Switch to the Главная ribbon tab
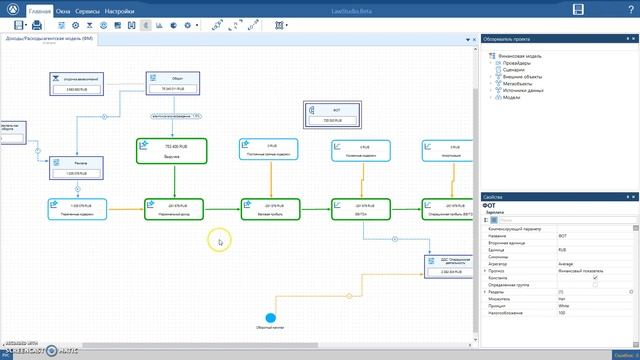The width and height of the screenshot is (640, 360). pyautogui.click(x=40, y=11)
